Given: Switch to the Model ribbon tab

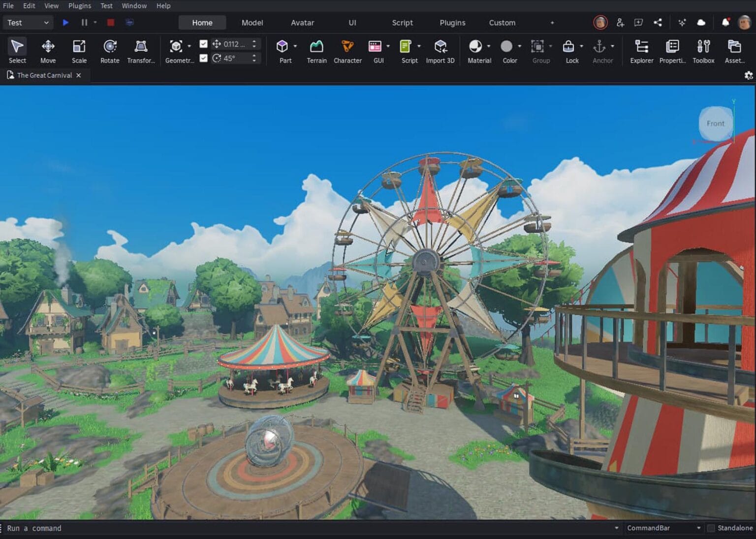Looking at the screenshot, I should [252, 23].
